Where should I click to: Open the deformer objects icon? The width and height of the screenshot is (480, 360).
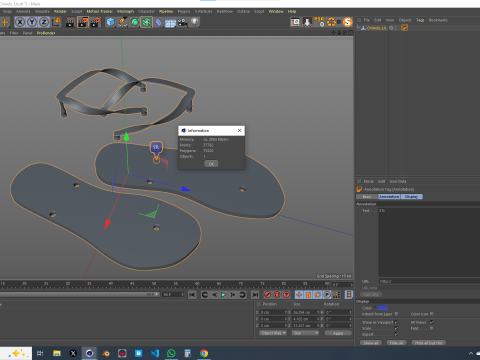159,22
